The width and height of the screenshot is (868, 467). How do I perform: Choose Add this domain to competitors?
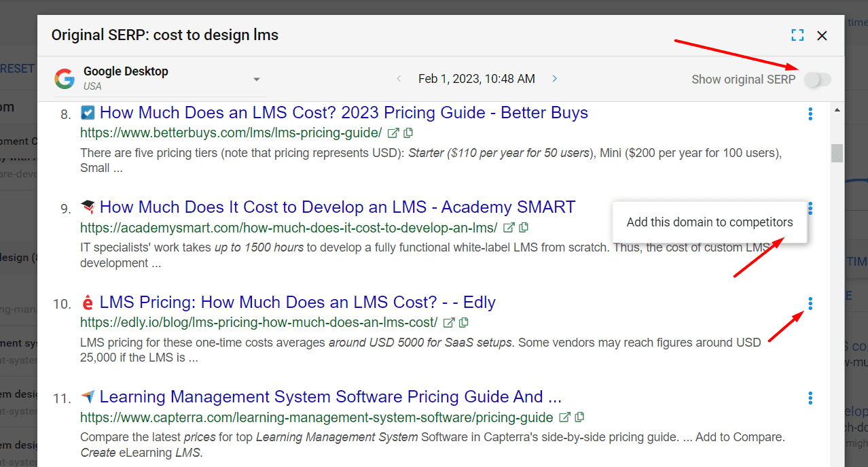pyautogui.click(x=710, y=222)
